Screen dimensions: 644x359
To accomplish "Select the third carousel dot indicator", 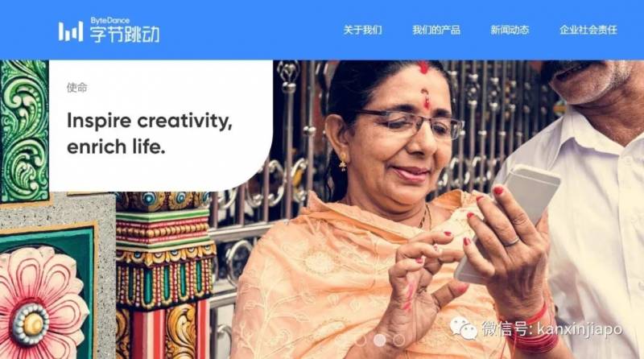I will point(398,340).
